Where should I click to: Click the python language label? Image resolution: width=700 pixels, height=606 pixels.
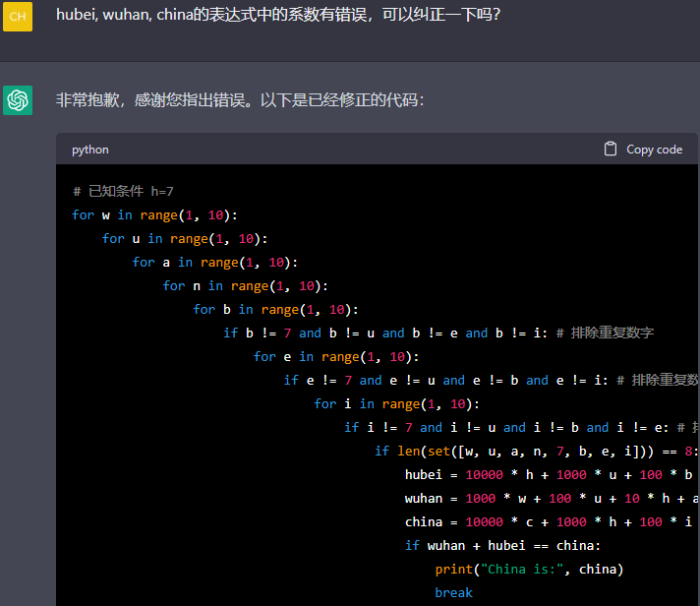pyautogui.click(x=90, y=150)
